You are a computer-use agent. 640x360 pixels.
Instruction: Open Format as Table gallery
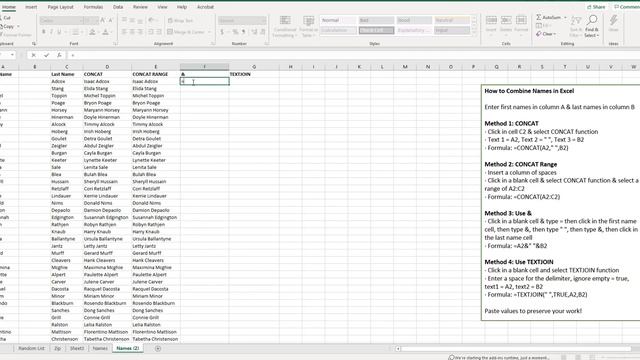click(308, 27)
